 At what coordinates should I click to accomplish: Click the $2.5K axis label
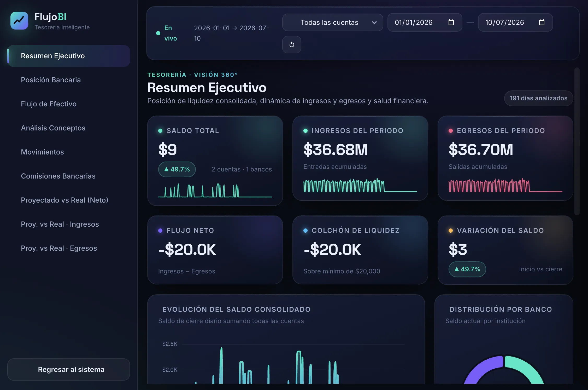point(170,344)
